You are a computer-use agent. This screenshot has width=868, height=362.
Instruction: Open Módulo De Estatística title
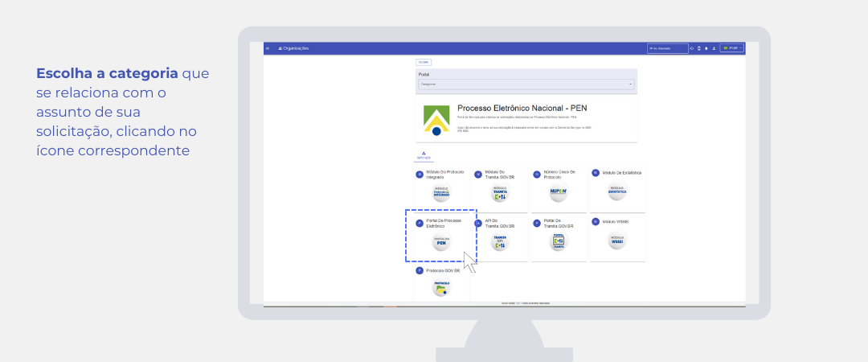pos(622,172)
